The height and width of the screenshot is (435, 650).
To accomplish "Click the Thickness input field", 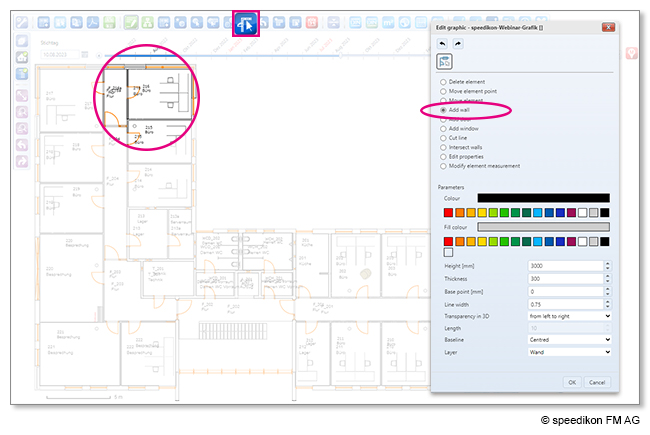I will (x=565, y=278).
